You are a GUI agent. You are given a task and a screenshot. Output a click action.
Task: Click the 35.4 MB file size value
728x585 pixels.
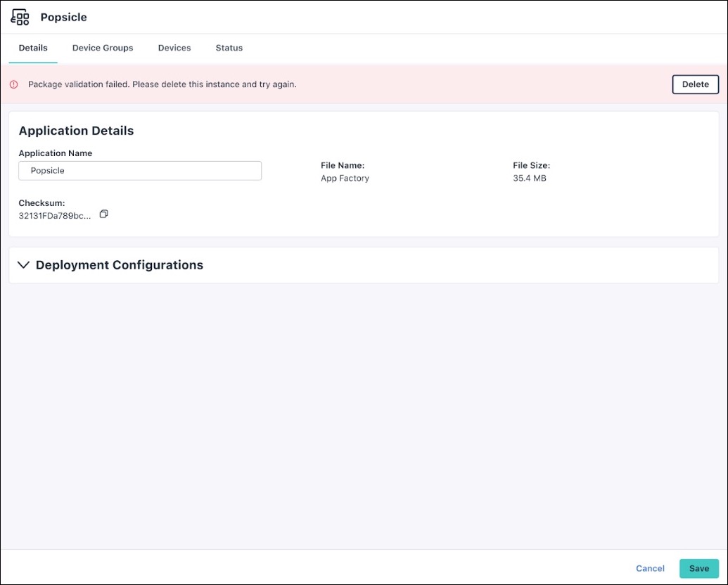[529, 178]
